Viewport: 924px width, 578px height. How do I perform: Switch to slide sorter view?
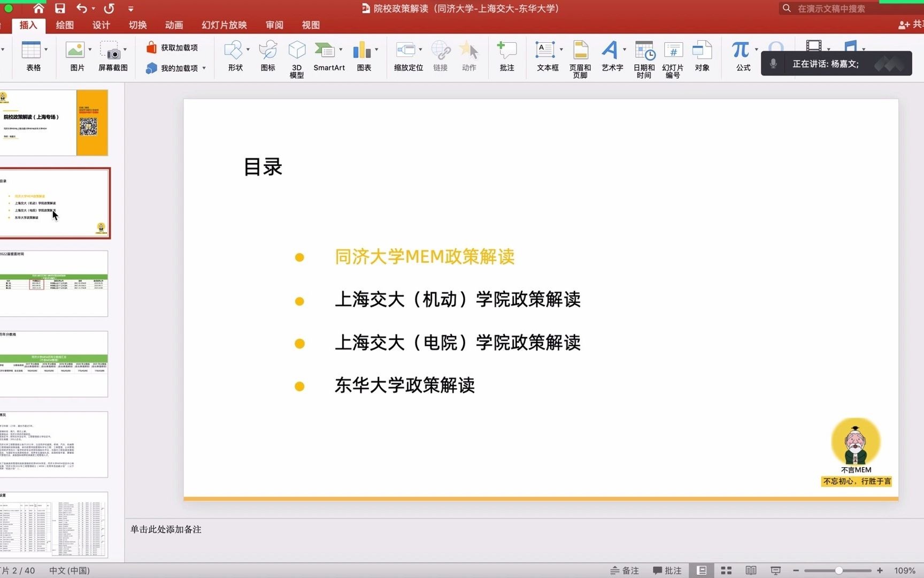pos(726,571)
